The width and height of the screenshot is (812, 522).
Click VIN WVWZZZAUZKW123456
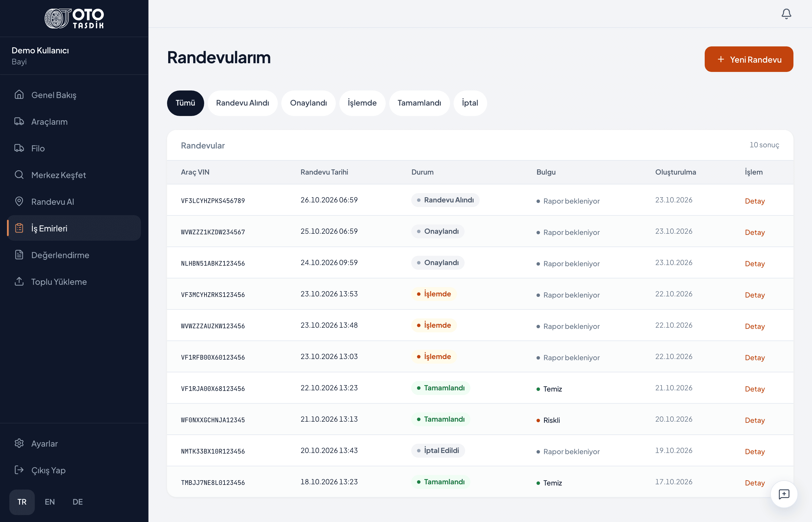coord(213,326)
